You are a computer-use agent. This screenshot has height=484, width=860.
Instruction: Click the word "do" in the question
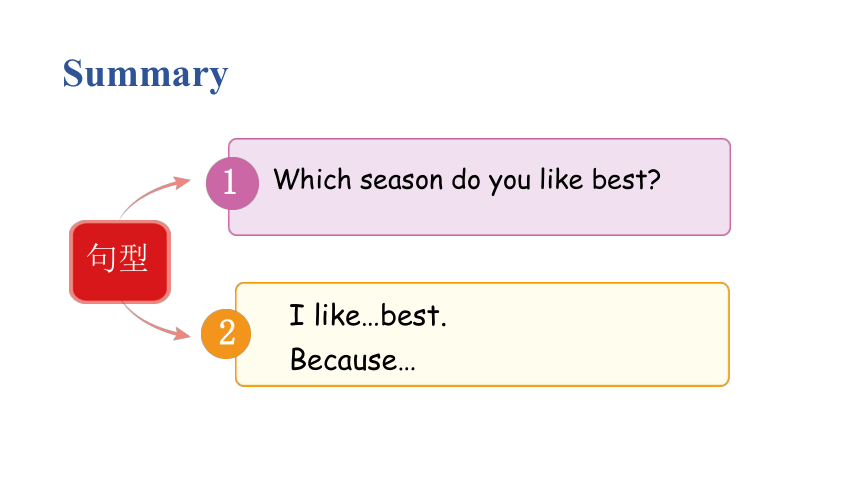466,179
